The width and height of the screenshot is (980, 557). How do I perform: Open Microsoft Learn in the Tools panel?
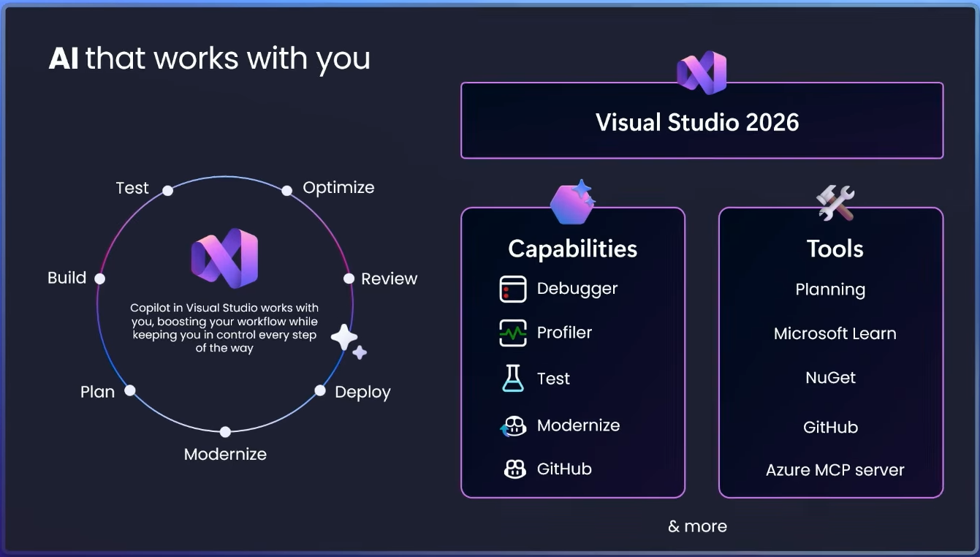835,334
